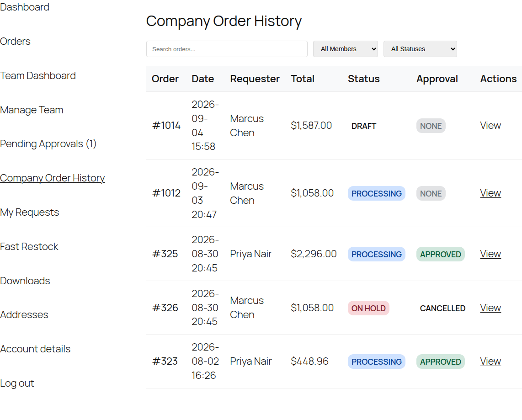
Task: Click date 2026-08-30 20:45 of order #326
Action: pyautogui.click(x=205, y=308)
